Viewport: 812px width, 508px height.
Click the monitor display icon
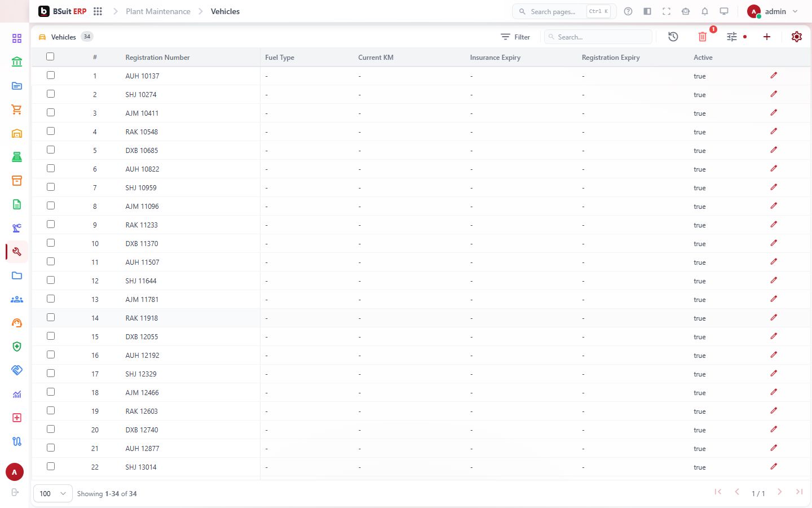(x=724, y=11)
